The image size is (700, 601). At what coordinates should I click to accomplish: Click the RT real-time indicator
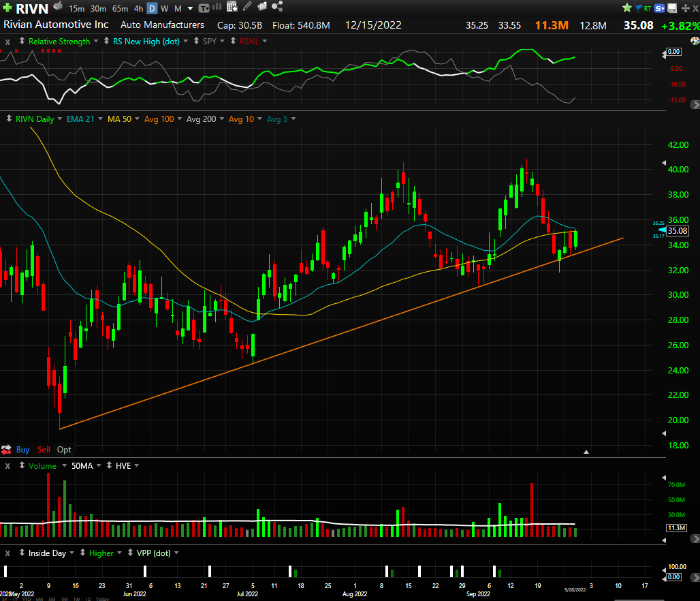[x=648, y=8]
